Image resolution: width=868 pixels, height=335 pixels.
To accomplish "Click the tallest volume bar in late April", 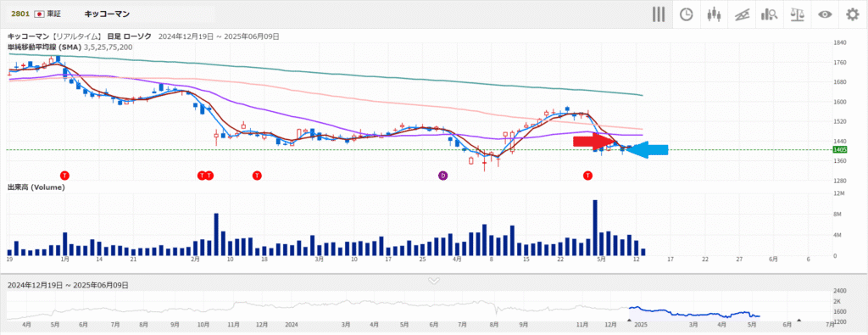I will click(594, 227).
